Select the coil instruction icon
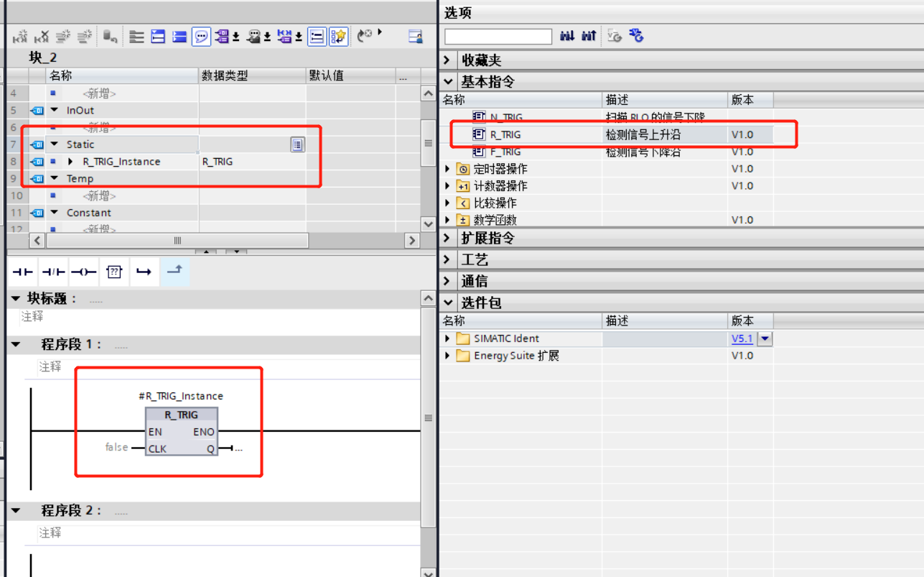924x577 pixels. pyautogui.click(x=83, y=272)
